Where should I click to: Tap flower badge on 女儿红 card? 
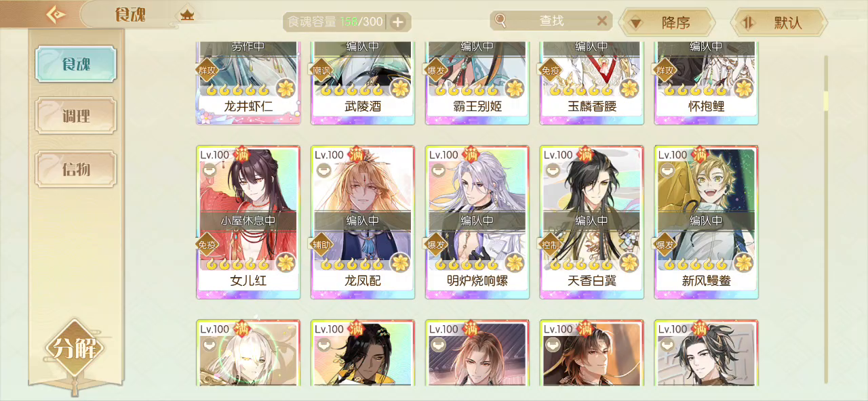click(286, 262)
